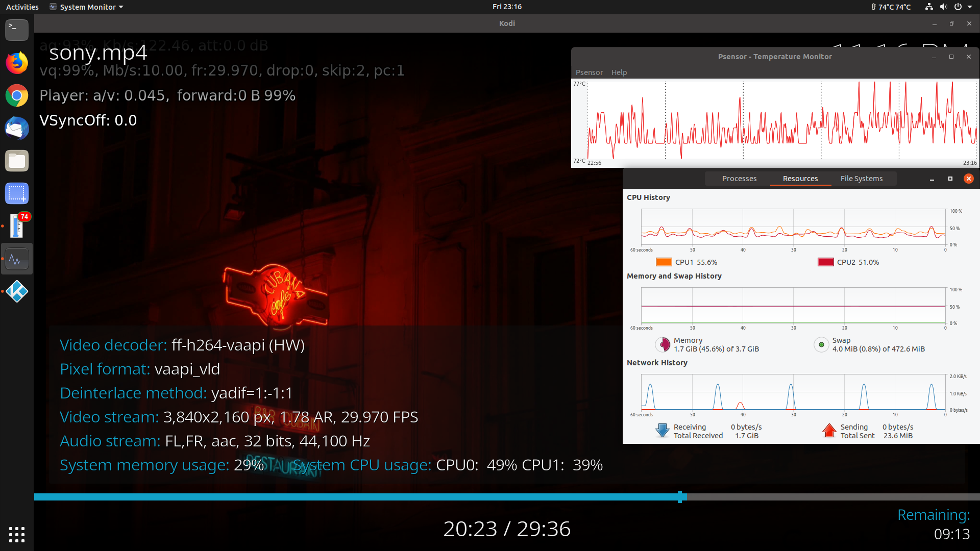
Task: Open the Help menu in Psensor
Action: pos(619,72)
